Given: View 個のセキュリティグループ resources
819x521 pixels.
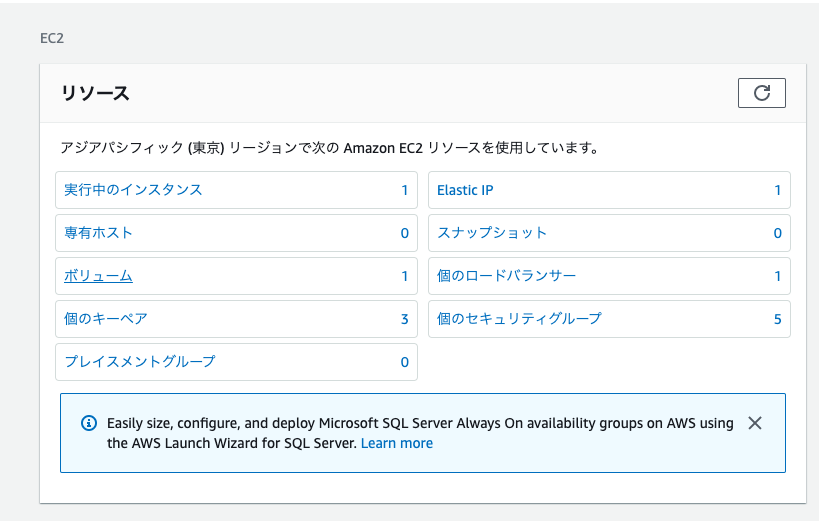Looking at the screenshot, I should pos(519,319).
